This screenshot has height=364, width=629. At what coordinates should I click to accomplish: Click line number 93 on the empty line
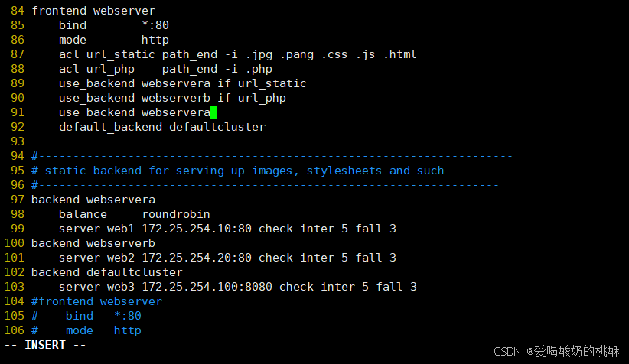point(18,141)
